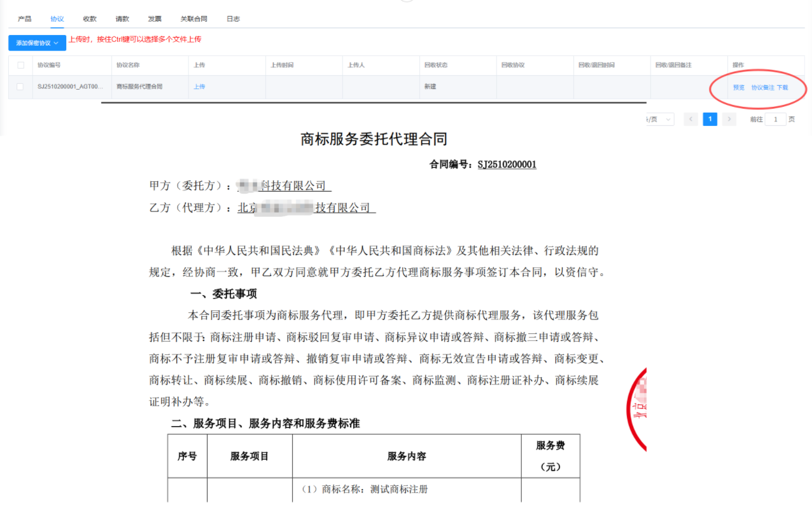
Task: Switch to the 关联合同 tab
Action: tap(193, 18)
